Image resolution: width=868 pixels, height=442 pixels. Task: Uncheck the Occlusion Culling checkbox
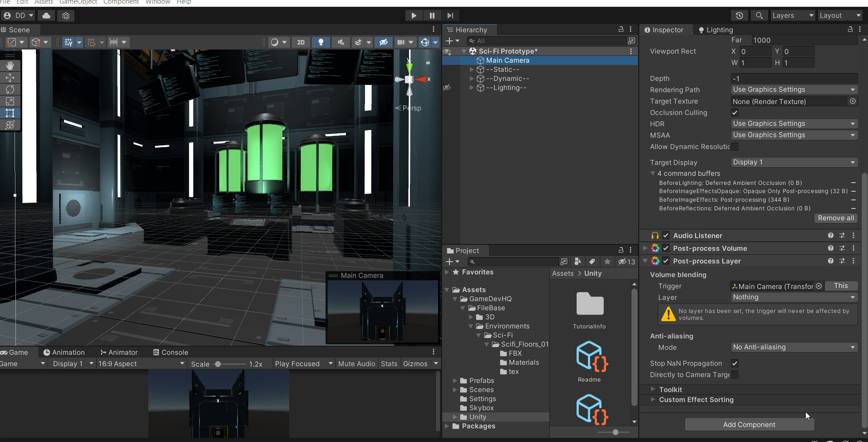[x=735, y=113]
